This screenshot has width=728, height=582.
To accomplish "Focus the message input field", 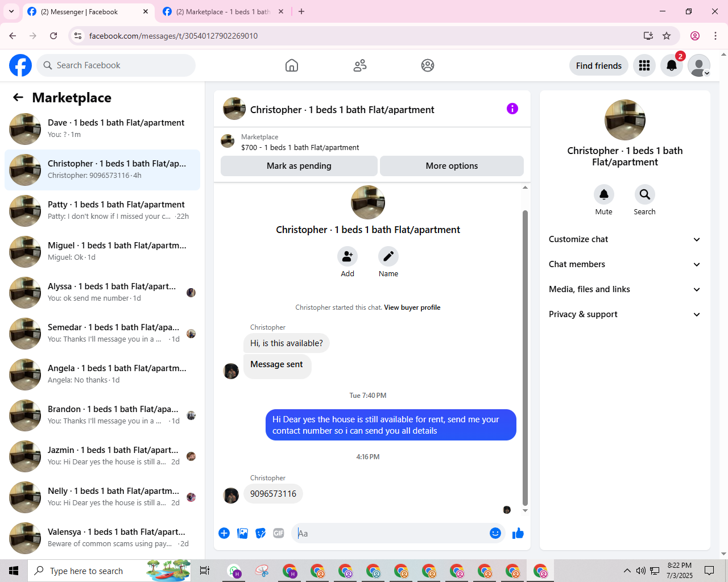I will 390,533.
